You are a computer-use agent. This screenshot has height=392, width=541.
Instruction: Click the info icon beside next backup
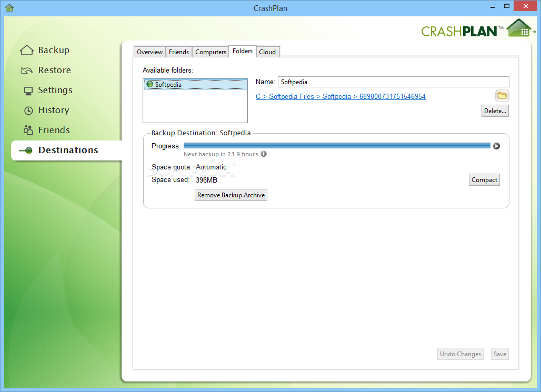point(264,154)
